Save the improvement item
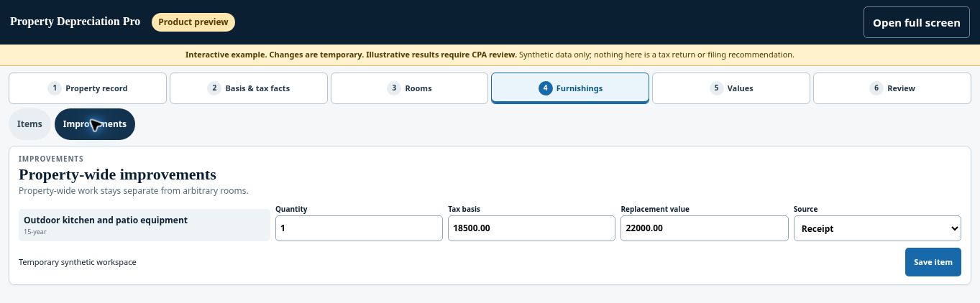Viewport: 980px width, 303px height. 933,262
